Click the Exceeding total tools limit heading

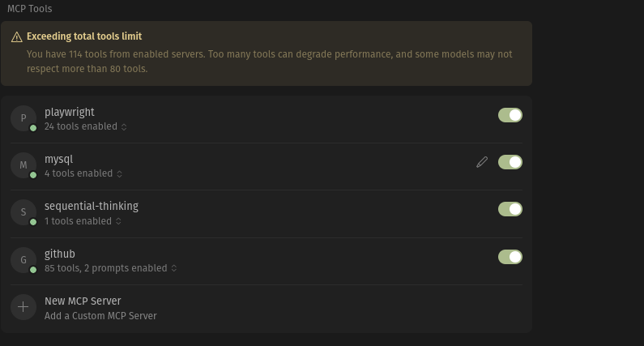[84, 36]
